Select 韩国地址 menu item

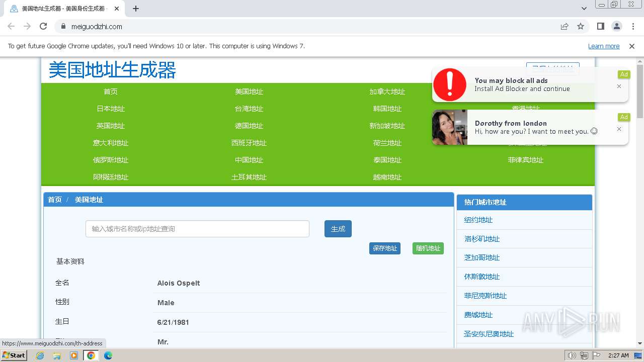tap(387, 109)
